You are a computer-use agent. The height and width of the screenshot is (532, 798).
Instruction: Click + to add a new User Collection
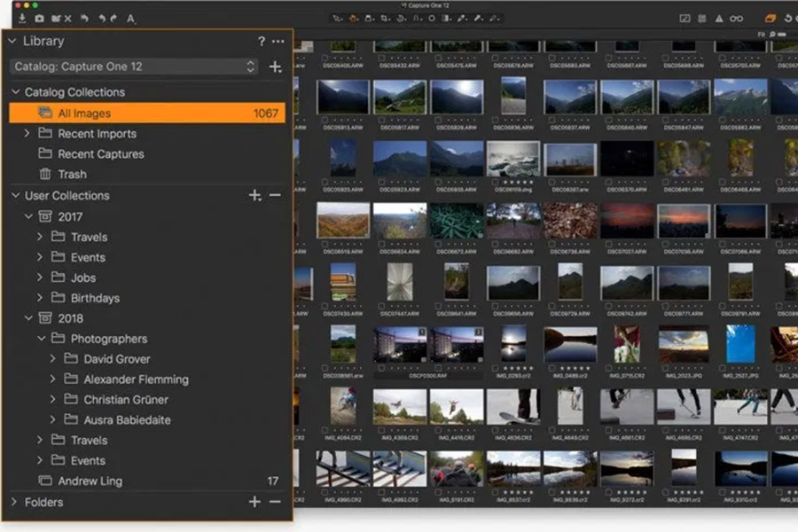(x=255, y=195)
